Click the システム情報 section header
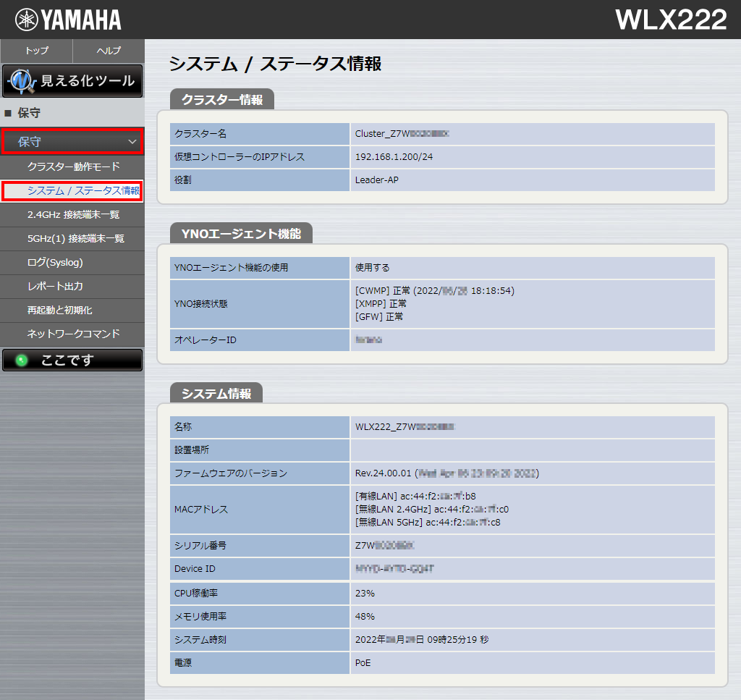 pos(216,394)
